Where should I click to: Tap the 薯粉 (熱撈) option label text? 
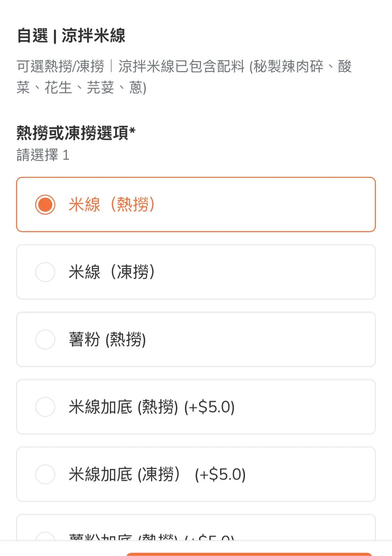tap(107, 339)
